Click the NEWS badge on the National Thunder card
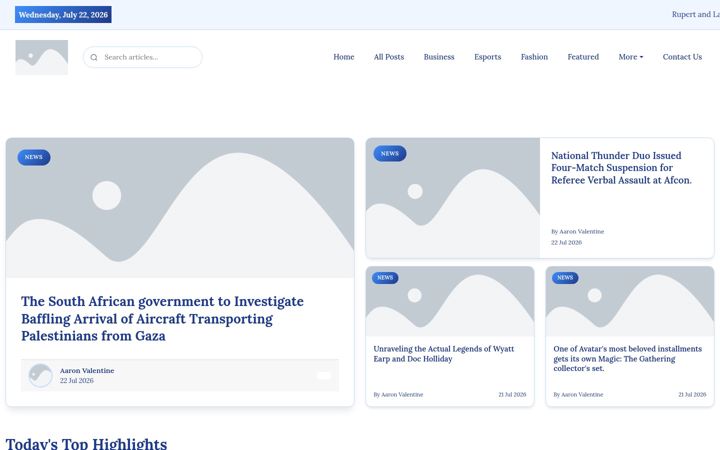The width and height of the screenshot is (720, 450). pos(390,153)
